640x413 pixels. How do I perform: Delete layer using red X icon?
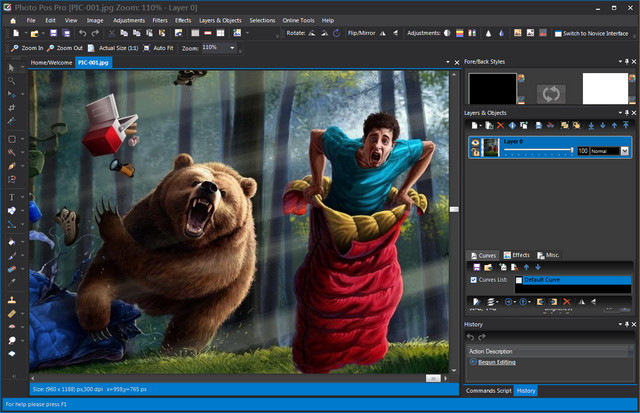[x=501, y=125]
